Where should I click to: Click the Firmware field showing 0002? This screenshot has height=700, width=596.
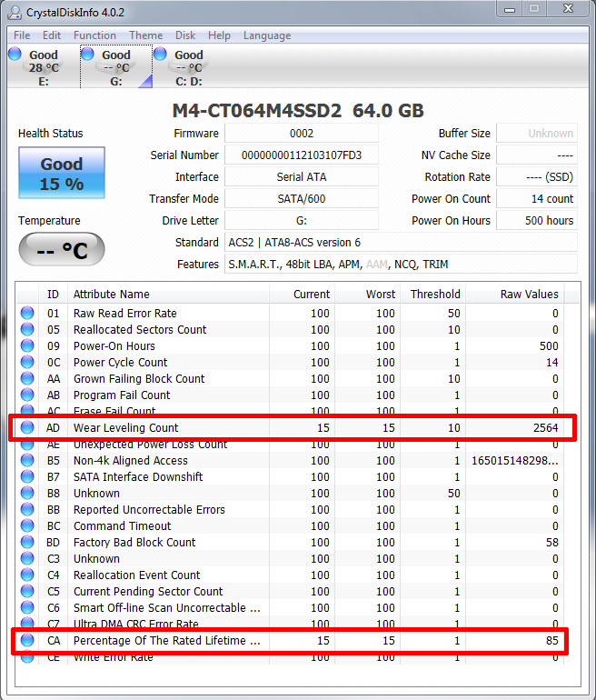tap(302, 133)
